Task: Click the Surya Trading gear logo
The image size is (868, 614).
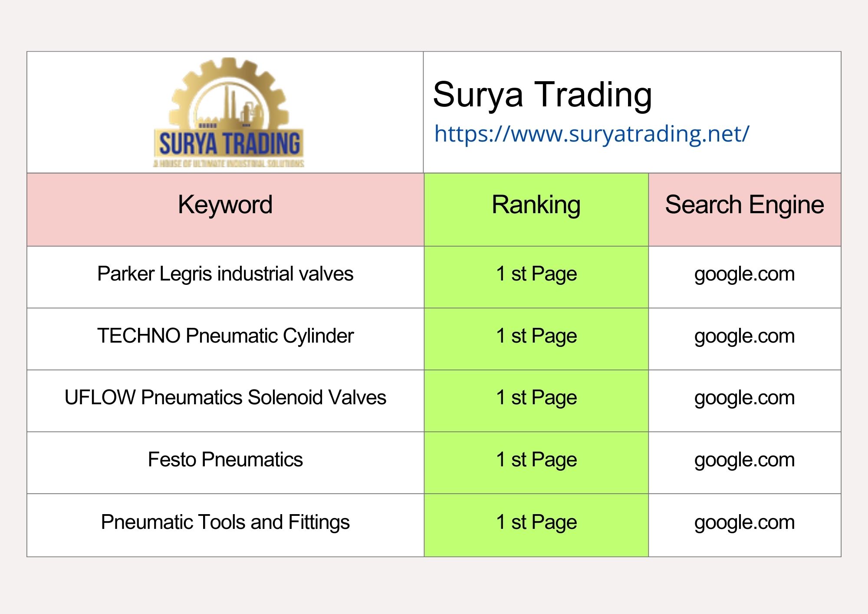Action: coord(229,112)
